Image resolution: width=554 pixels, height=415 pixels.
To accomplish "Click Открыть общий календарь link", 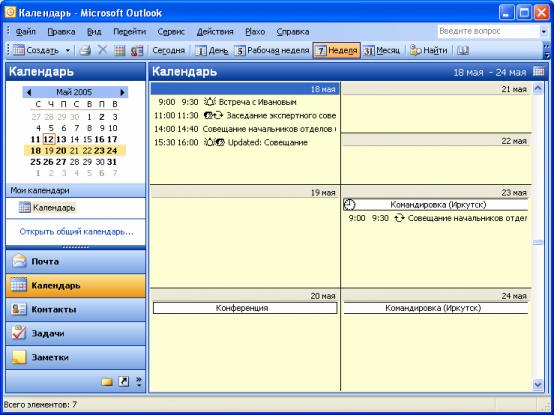I will point(77,232).
